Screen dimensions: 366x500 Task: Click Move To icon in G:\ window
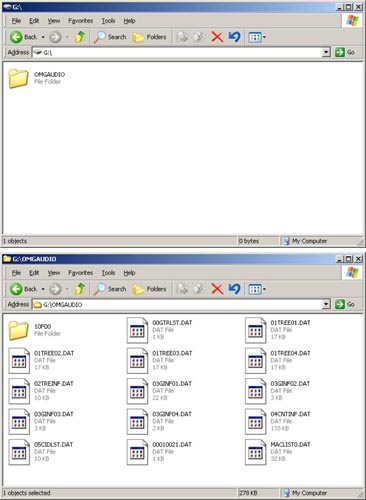click(x=182, y=37)
